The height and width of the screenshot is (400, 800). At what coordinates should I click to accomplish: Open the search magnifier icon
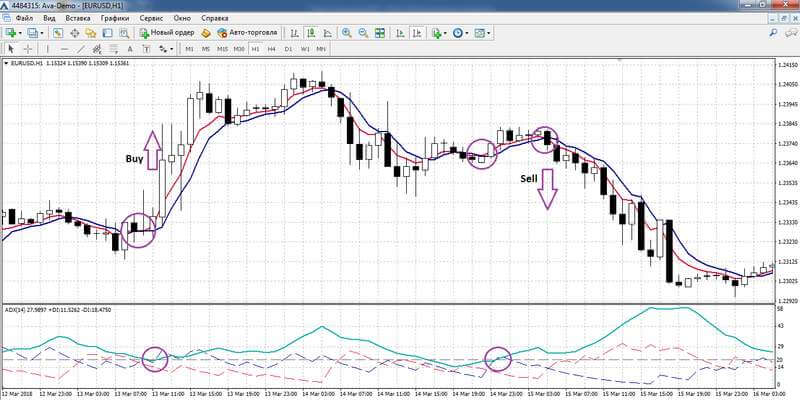tap(774, 32)
